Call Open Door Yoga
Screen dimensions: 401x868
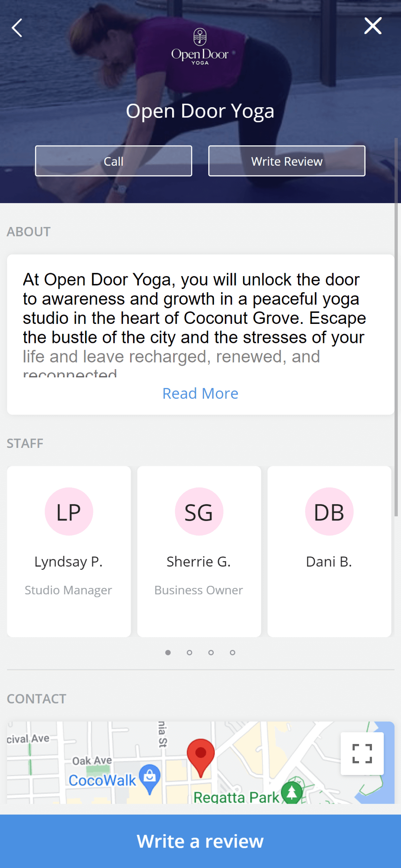114,161
